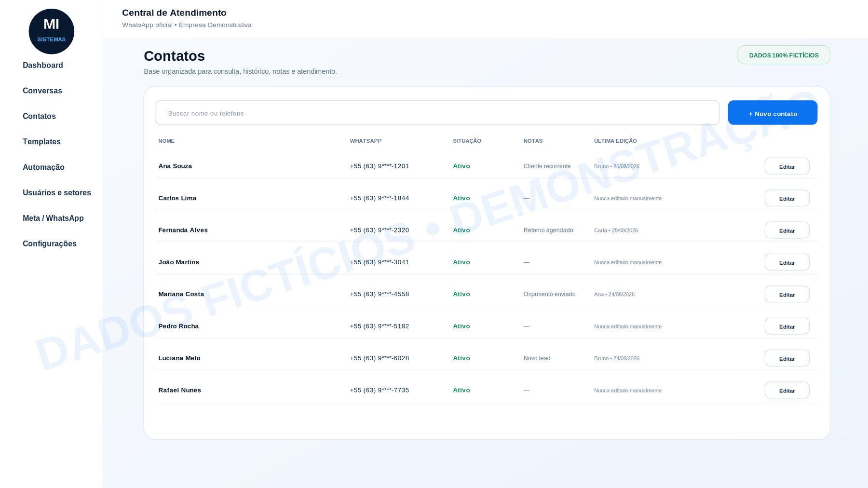Click the ÚLTIMA EDIÇÃO column header
The image size is (868, 488).
(x=615, y=141)
